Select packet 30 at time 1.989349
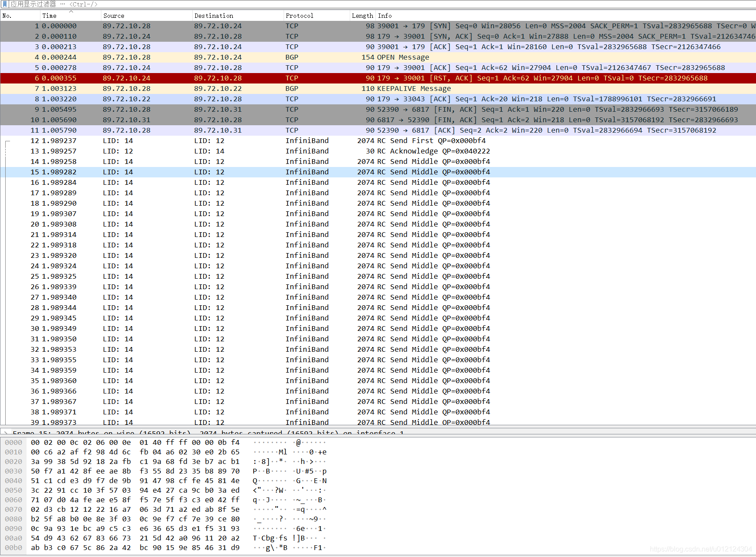This screenshot has width=756, height=557. pyautogui.click(x=378, y=329)
